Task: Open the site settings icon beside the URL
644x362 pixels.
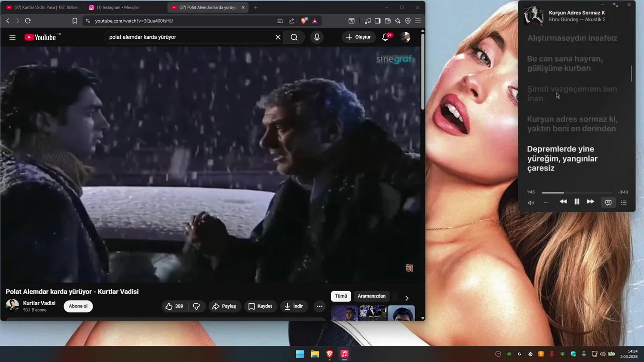Action: tap(88, 21)
